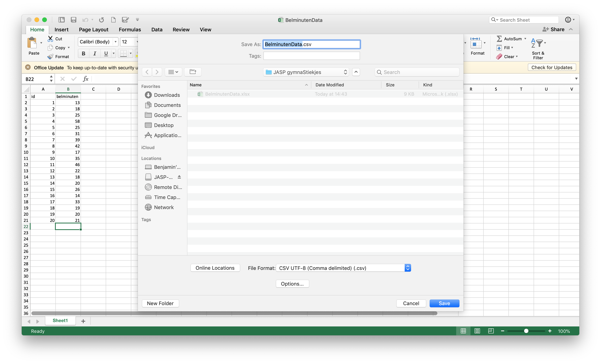Viewport: 601px width, 364px height.
Task: Click the Cut scissors icon
Action: (x=50, y=39)
